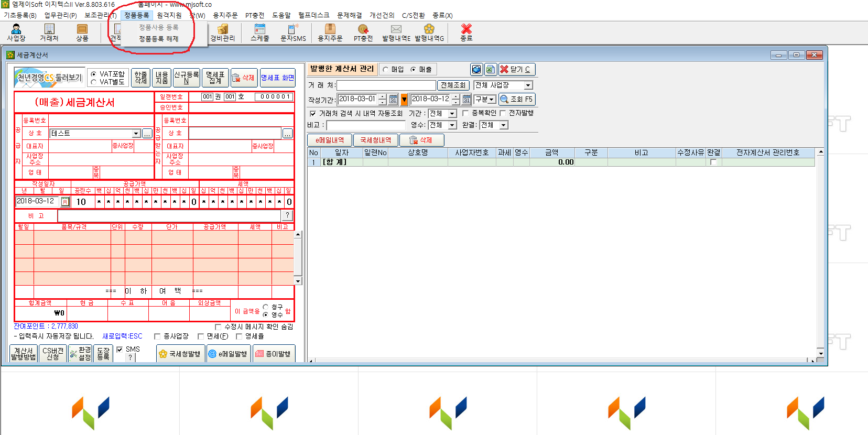Open the 스케줄 calendar icon
Image resolution: width=868 pixels, height=435 pixels.
click(259, 32)
